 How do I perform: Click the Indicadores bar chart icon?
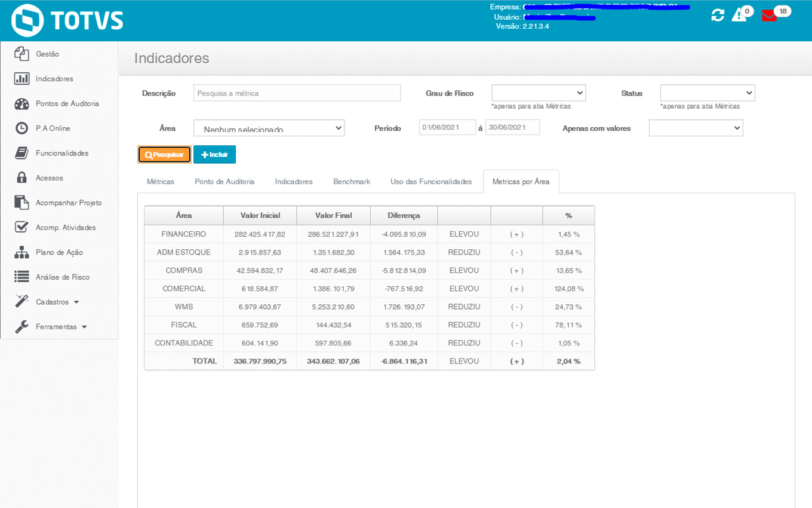(21, 79)
